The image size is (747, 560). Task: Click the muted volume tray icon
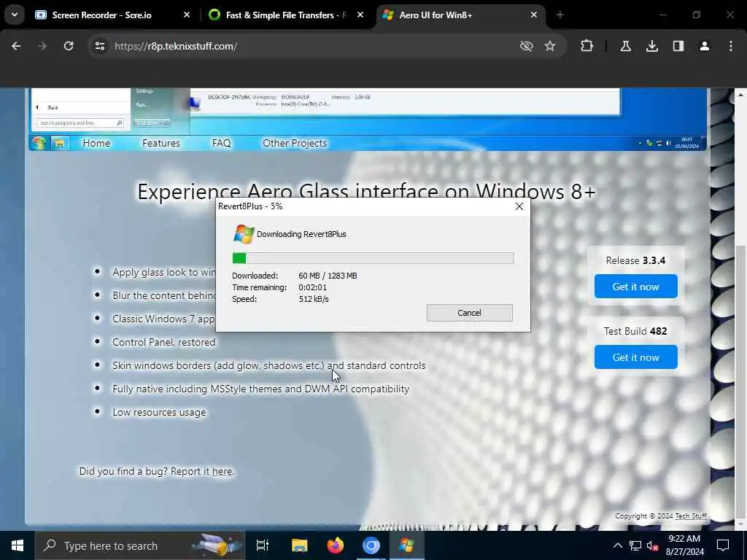click(653, 545)
